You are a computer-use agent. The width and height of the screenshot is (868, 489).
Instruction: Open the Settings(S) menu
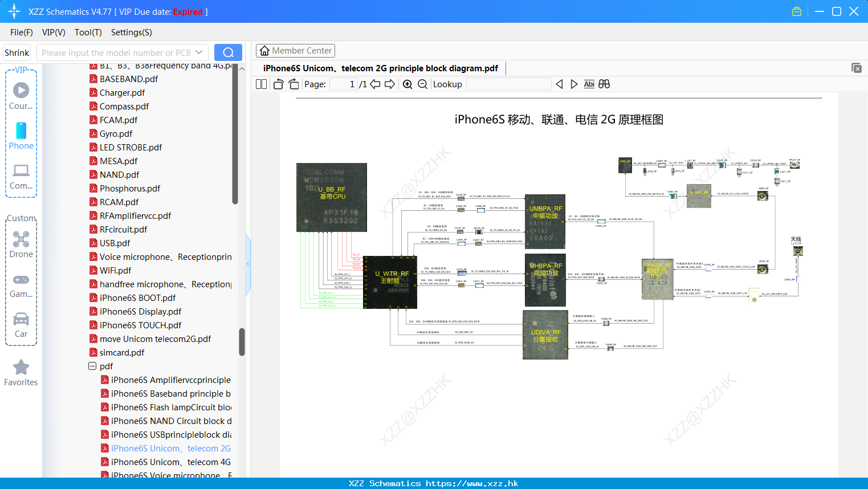132,32
